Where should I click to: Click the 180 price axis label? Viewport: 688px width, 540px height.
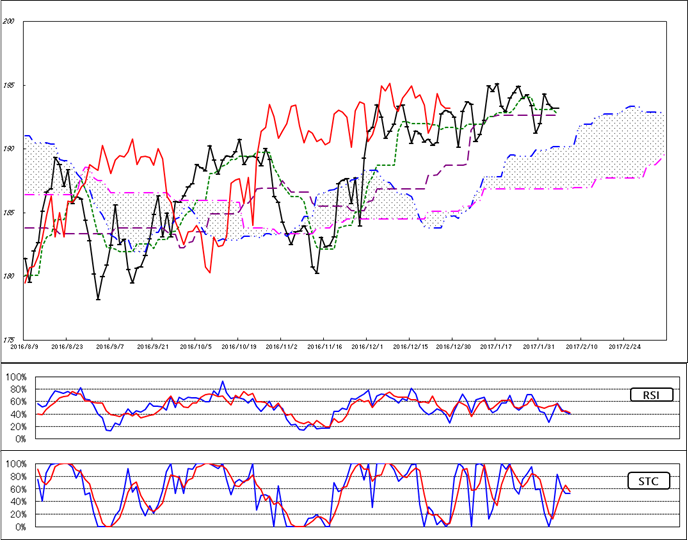coord(8,277)
